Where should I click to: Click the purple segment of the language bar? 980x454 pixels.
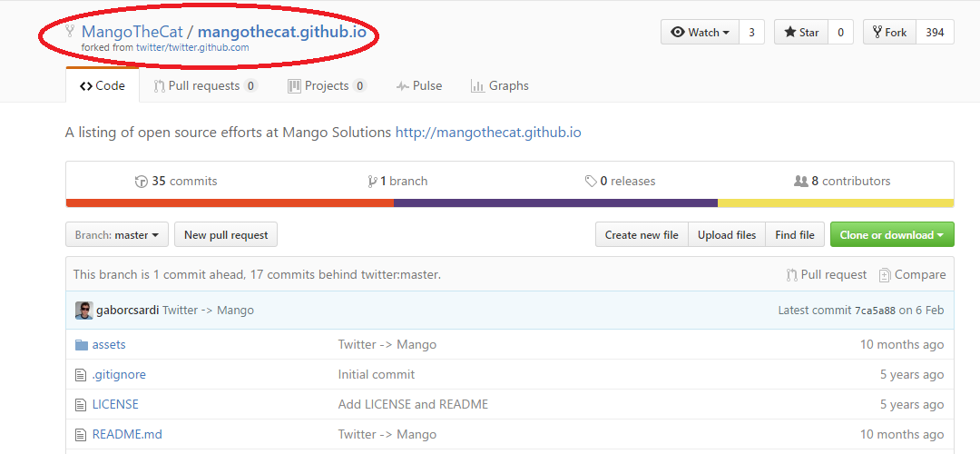[x=555, y=202]
